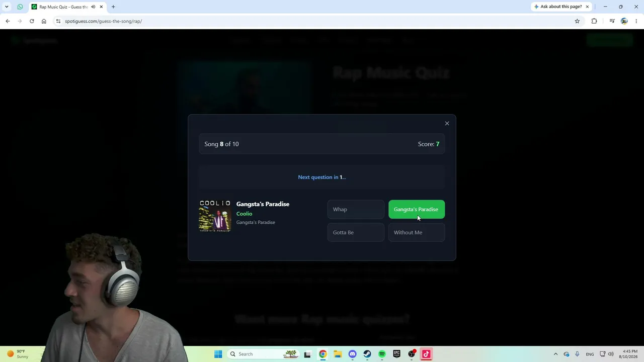Close the Rap Music Quiz tab
644x362 pixels.
[x=101, y=7]
